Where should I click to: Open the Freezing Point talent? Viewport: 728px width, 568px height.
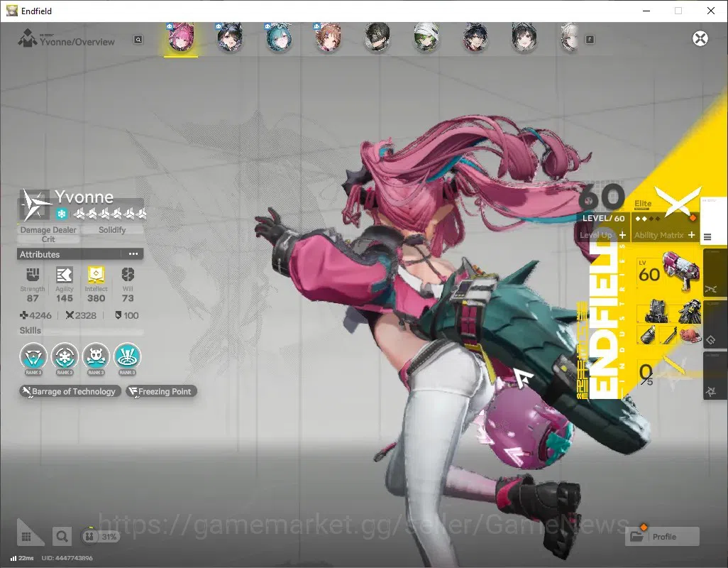point(161,391)
